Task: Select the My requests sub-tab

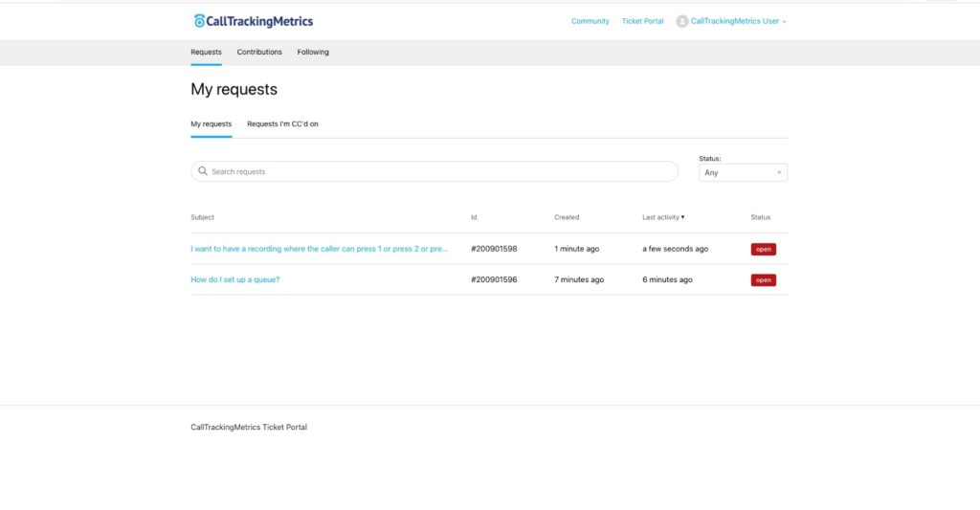Action: [x=211, y=123]
